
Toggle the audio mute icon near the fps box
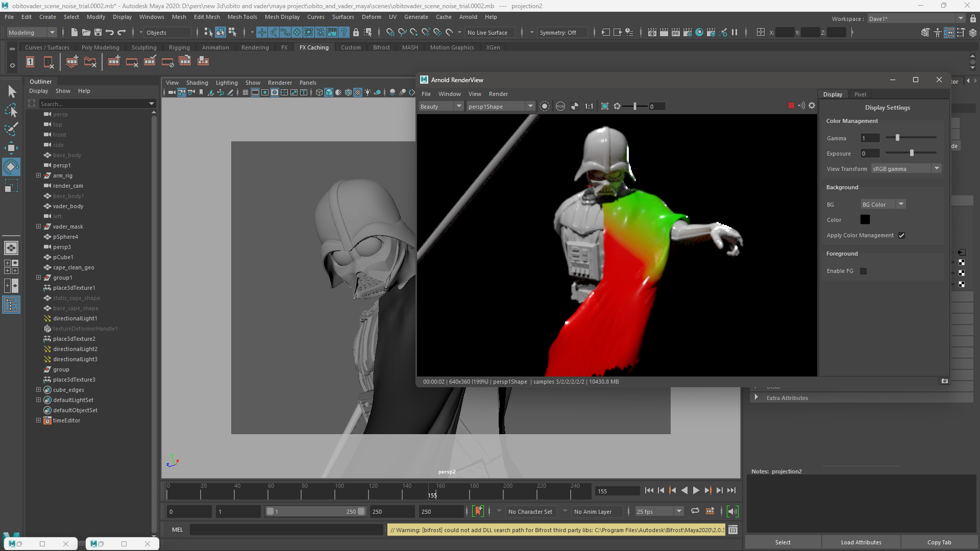(732, 511)
